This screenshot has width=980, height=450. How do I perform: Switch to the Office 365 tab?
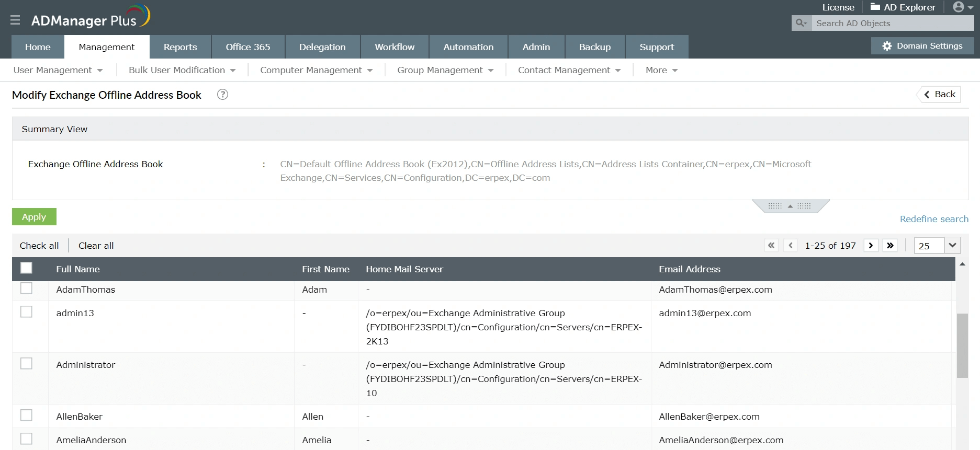tap(248, 47)
